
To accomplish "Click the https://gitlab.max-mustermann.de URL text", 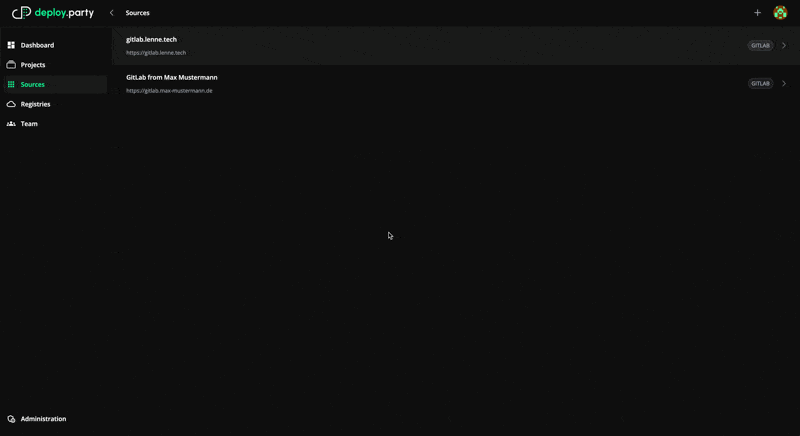I will tap(169, 91).
